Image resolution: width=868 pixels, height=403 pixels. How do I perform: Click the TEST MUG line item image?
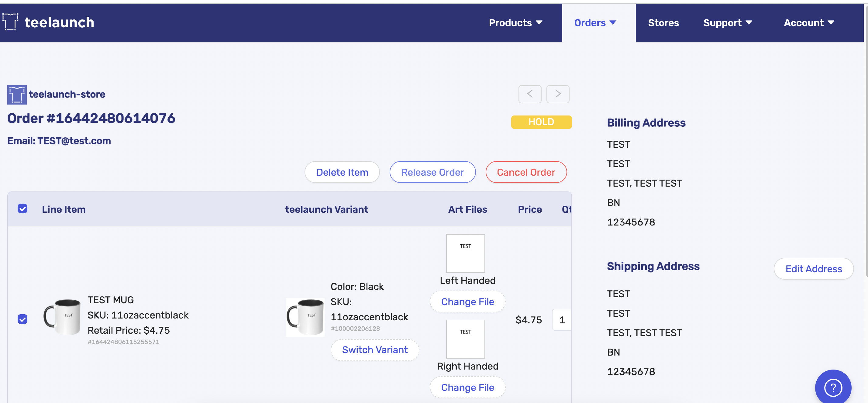(62, 317)
